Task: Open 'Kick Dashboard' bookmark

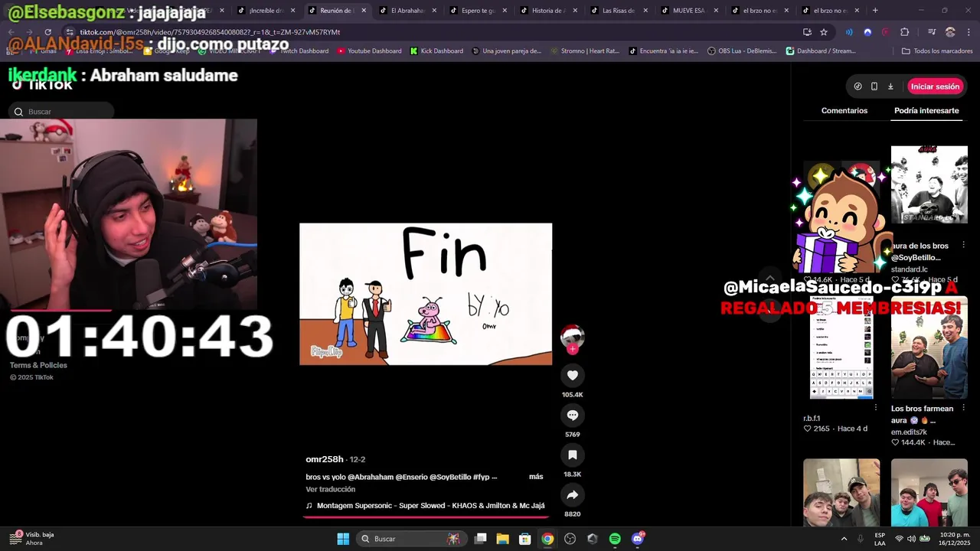Action: [x=436, y=51]
